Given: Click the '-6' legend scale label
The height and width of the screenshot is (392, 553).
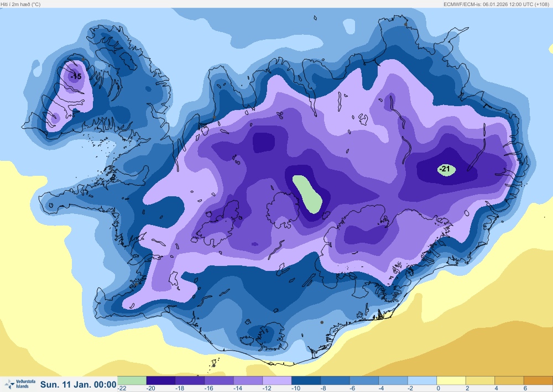Looking at the screenshot, I should pyautogui.click(x=353, y=389).
